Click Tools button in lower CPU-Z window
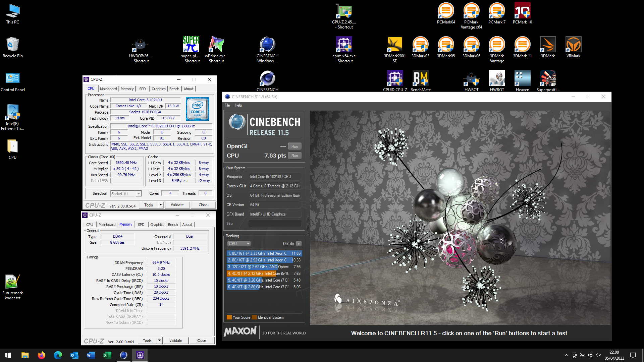 [147, 341]
